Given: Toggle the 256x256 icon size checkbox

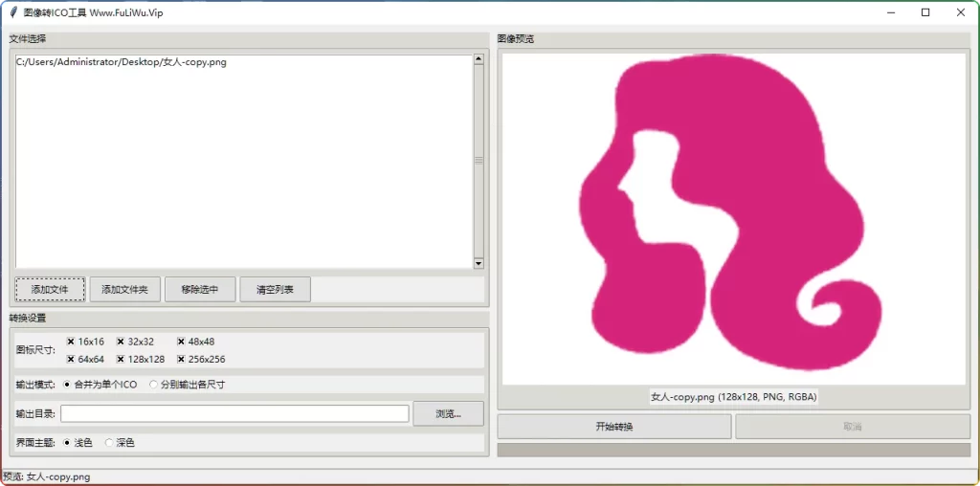Looking at the screenshot, I should pyautogui.click(x=201, y=359).
